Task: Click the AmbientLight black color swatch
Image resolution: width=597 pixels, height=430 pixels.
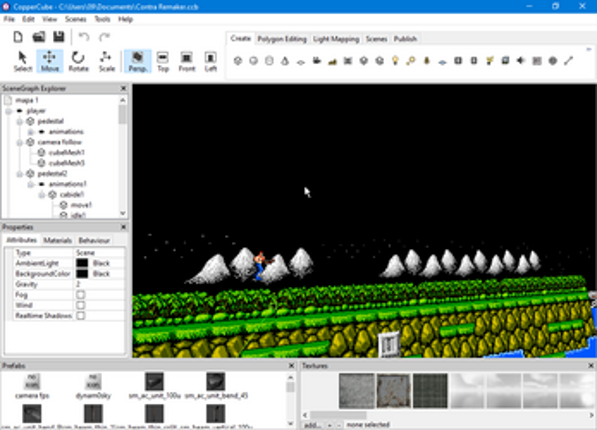Action: click(82, 263)
